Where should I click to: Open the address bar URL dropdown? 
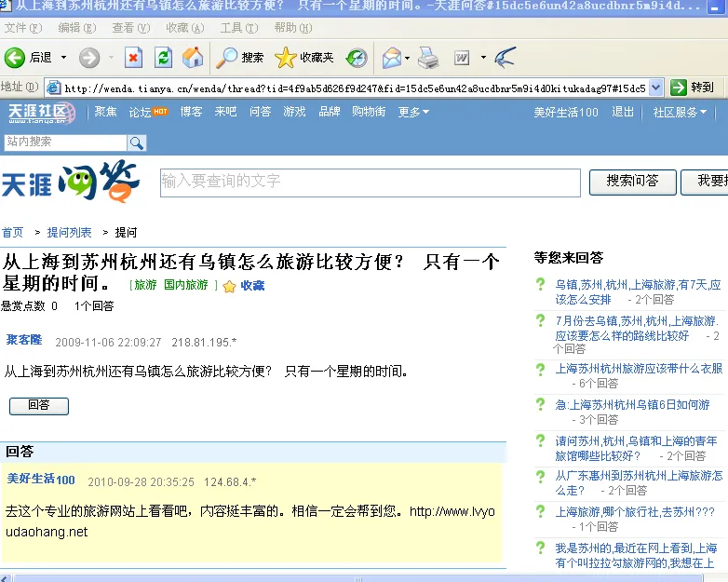click(655, 88)
